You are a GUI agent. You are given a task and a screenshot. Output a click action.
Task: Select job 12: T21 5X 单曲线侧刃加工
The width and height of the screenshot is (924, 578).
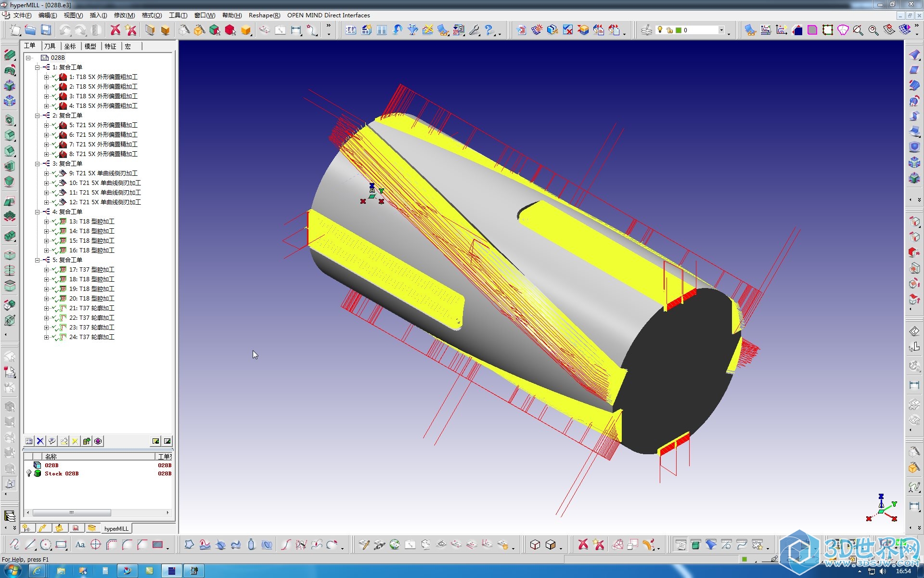tap(105, 202)
